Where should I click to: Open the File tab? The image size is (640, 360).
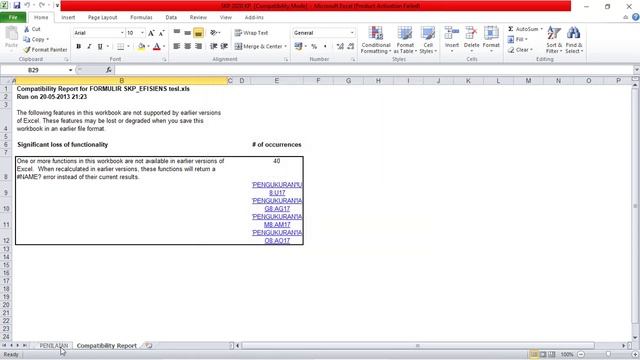coord(13,18)
